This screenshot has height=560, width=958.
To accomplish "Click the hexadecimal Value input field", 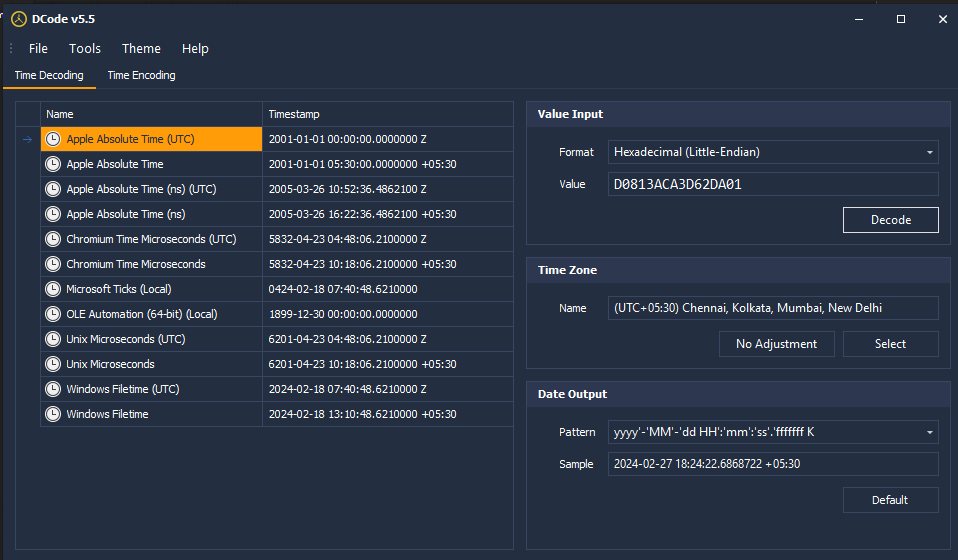I will pyautogui.click(x=773, y=184).
